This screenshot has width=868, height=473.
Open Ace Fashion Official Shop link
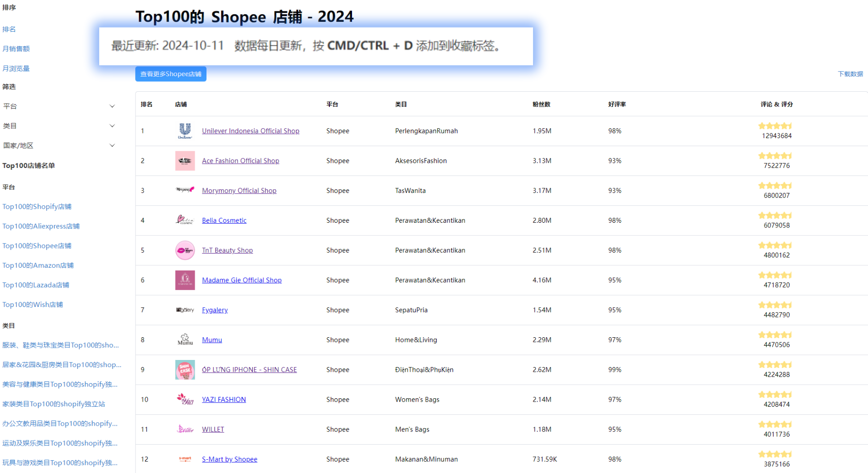[241, 161]
